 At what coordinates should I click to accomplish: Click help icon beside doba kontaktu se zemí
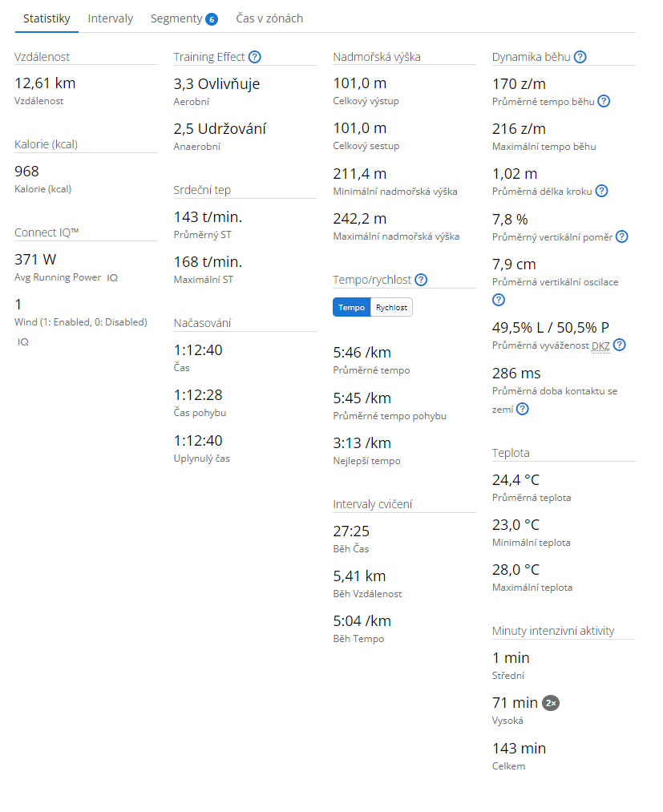click(523, 409)
